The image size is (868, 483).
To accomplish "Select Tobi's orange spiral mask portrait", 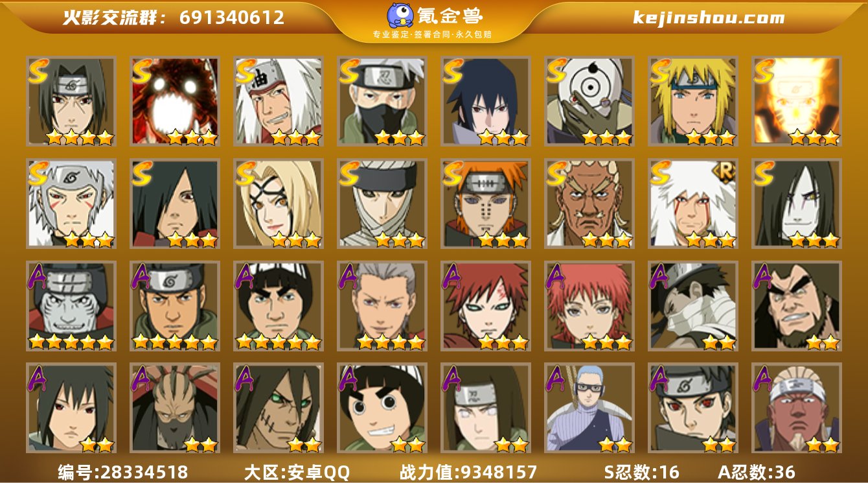I will [589, 100].
